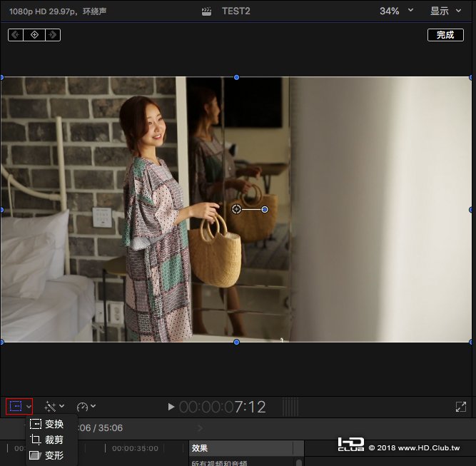Go to the previous keyframe
The height and width of the screenshot is (466, 476).
pos(16,35)
